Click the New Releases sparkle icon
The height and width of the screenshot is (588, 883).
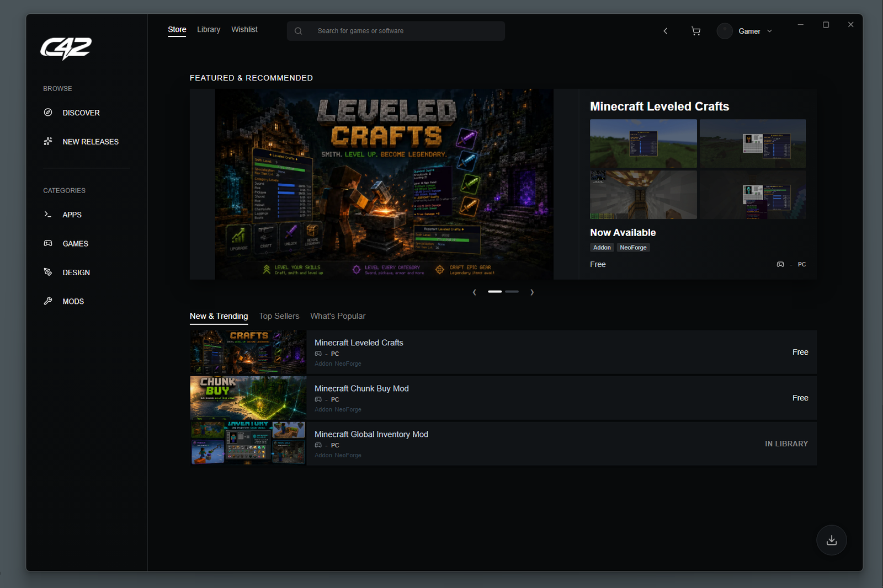pos(48,141)
